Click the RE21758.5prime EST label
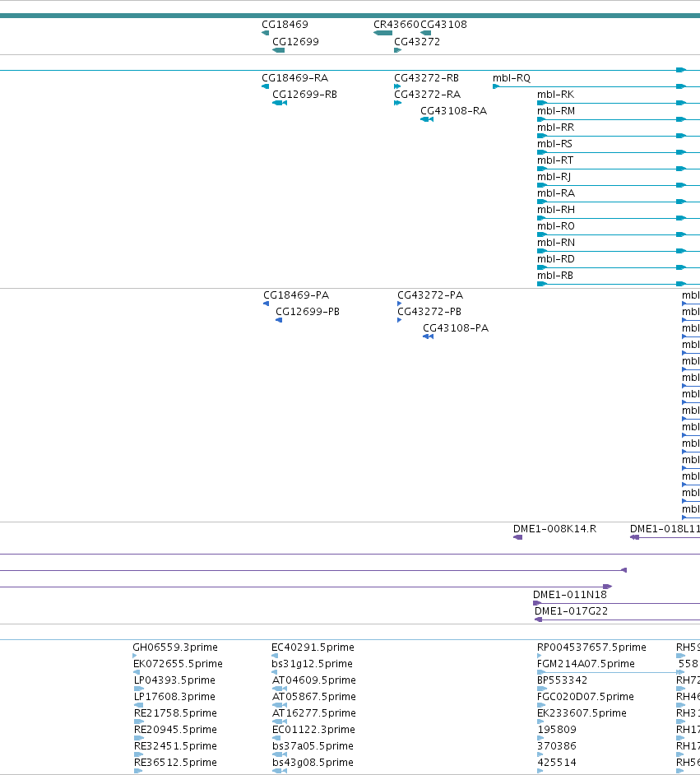Viewport: 700px width, 775px height. click(175, 713)
